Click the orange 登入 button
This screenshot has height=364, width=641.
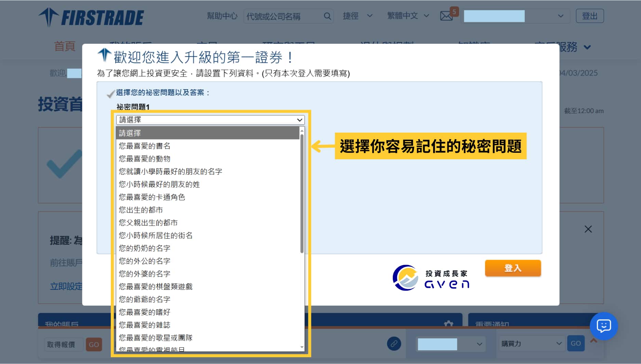(512, 268)
